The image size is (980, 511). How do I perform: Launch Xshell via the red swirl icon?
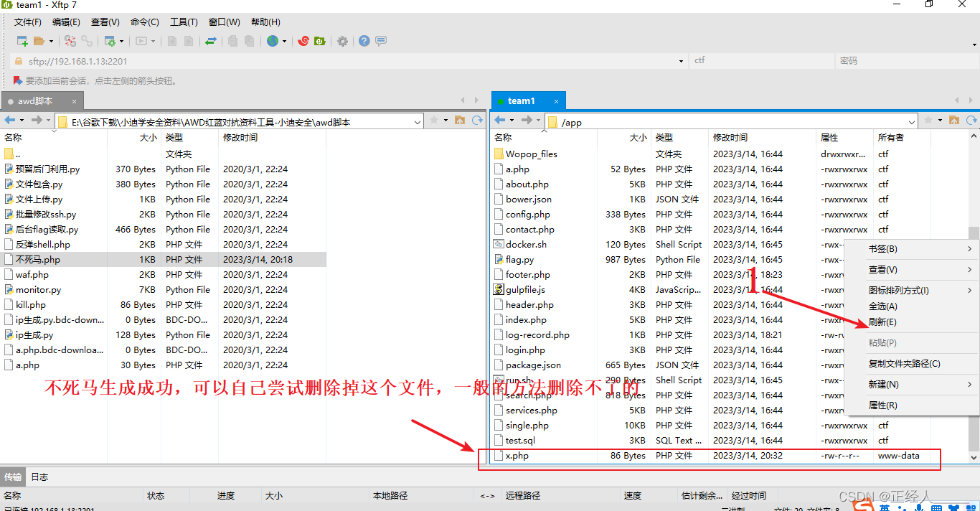[x=303, y=42]
